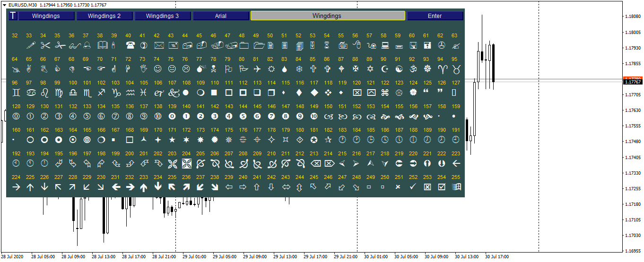Choose the black circle symbol 108

tap(186, 93)
